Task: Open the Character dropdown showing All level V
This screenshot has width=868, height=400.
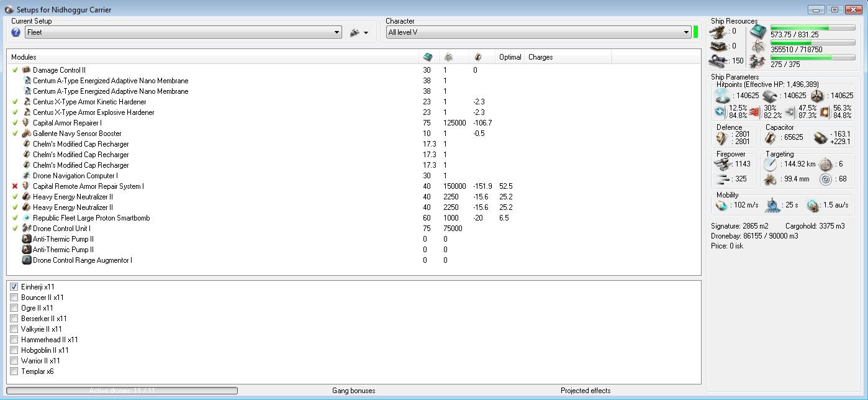Action: (538, 32)
